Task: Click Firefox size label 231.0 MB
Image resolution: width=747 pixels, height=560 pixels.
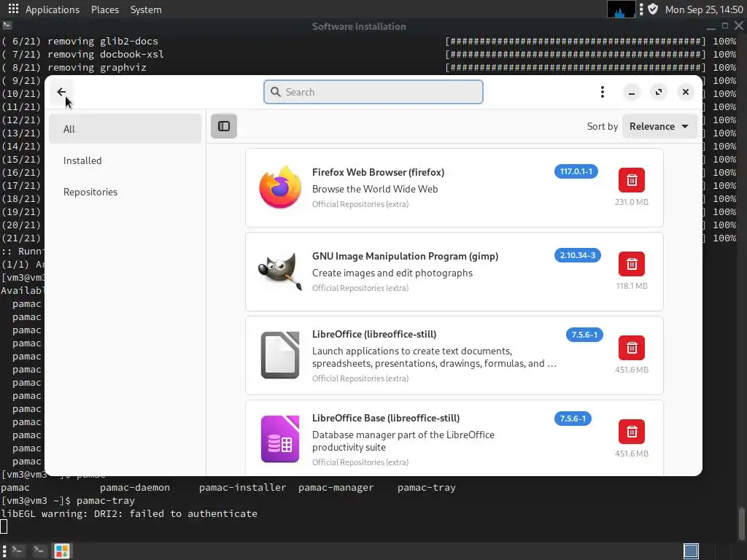Action: pyautogui.click(x=632, y=202)
